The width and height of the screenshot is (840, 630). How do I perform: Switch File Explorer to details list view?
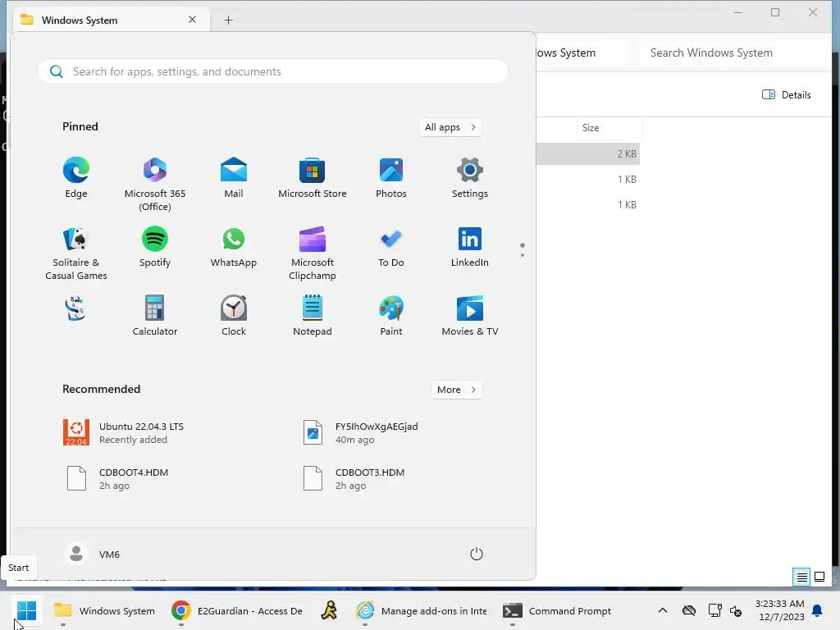click(x=801, y=577)
